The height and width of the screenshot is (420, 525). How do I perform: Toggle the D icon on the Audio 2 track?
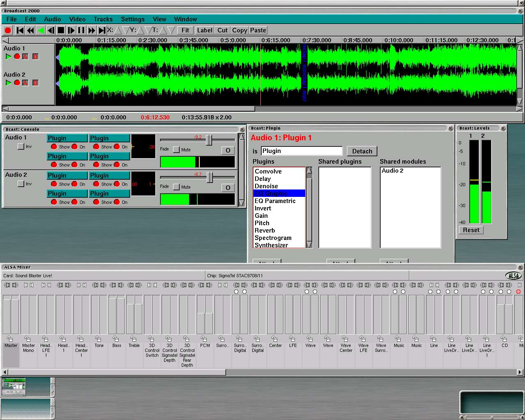point(35,83)
